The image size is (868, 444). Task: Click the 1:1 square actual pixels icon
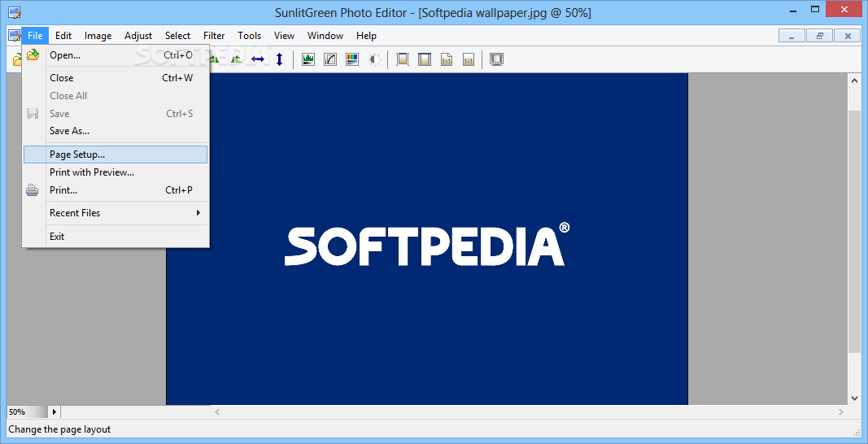(469, 59)
